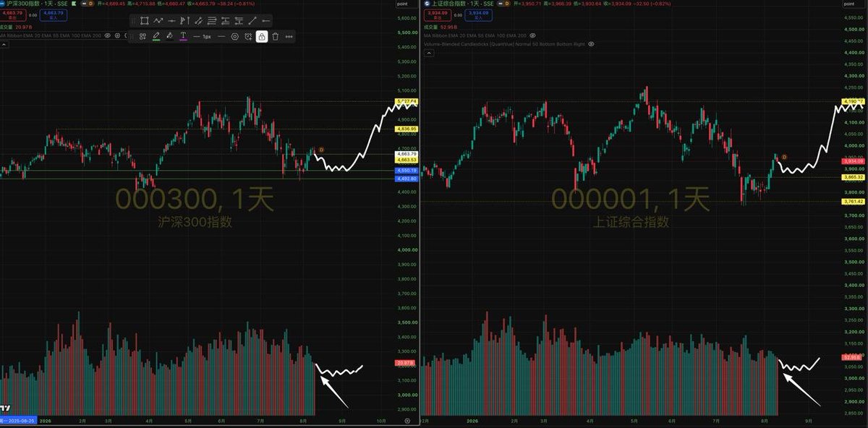This screenshot has height=428, width=868.
Task: Open more options three-dot menu
Action: 289,36
